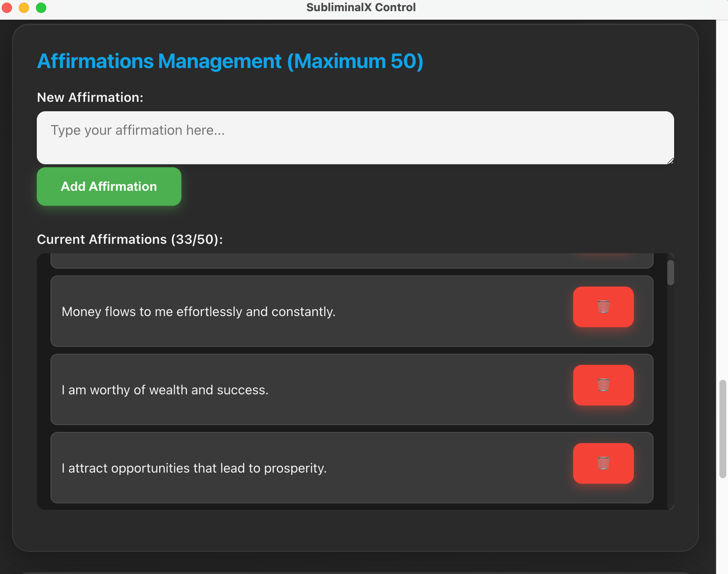Maximize the window with the green button
This screenshot has width=728, height=574.
pyautogui.click(x=41, y=8)
